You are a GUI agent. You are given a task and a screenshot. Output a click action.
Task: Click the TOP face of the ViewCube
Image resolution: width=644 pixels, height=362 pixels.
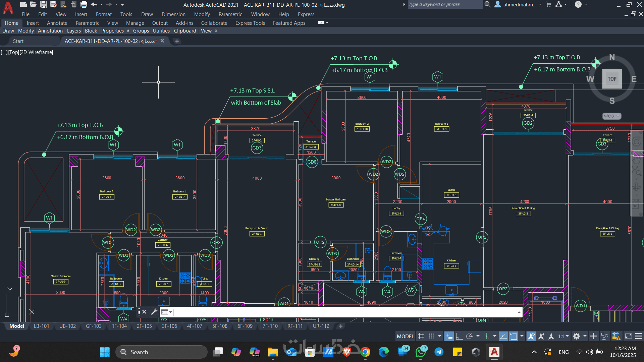pos(612,79)
